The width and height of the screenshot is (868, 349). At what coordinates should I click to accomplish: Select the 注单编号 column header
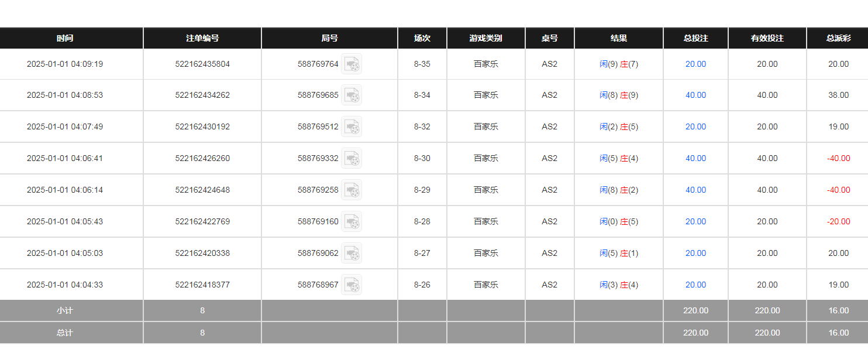(x=202, y=38)
